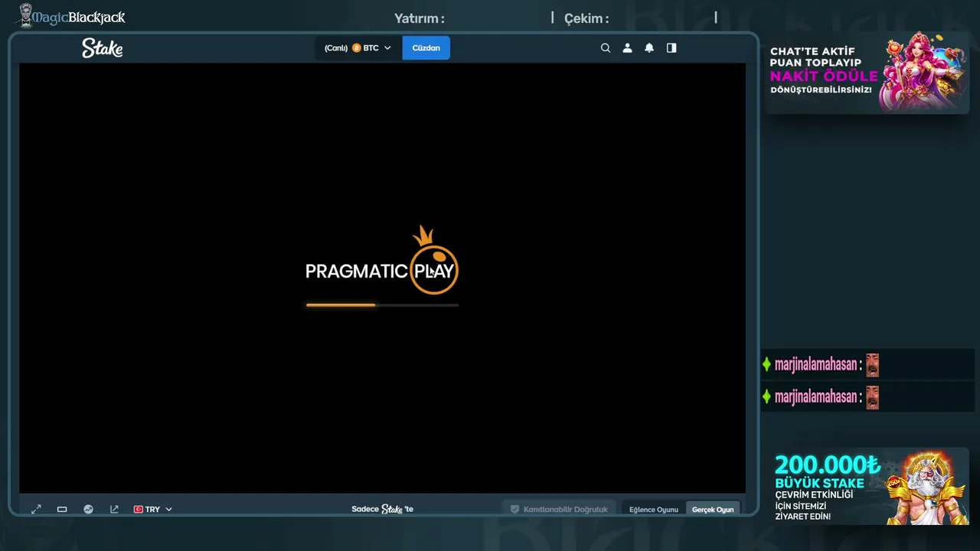Open the live stats chart icon
This screenshot has height=551, width=980.
coord(88,510)
